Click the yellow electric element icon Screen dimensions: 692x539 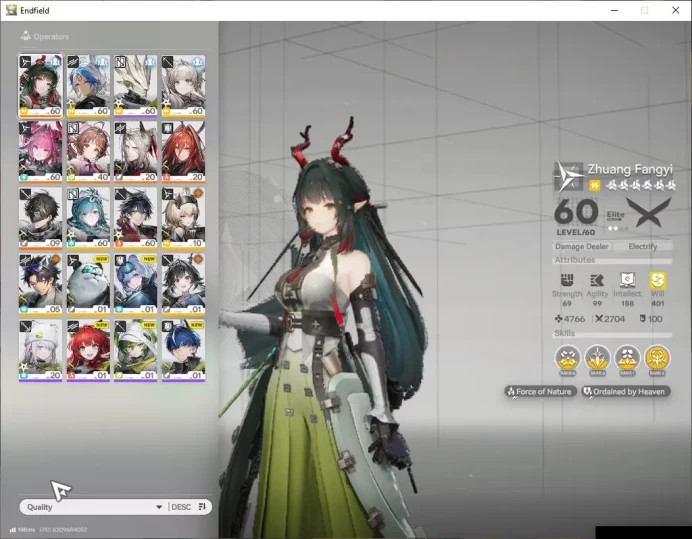point(594,185)
